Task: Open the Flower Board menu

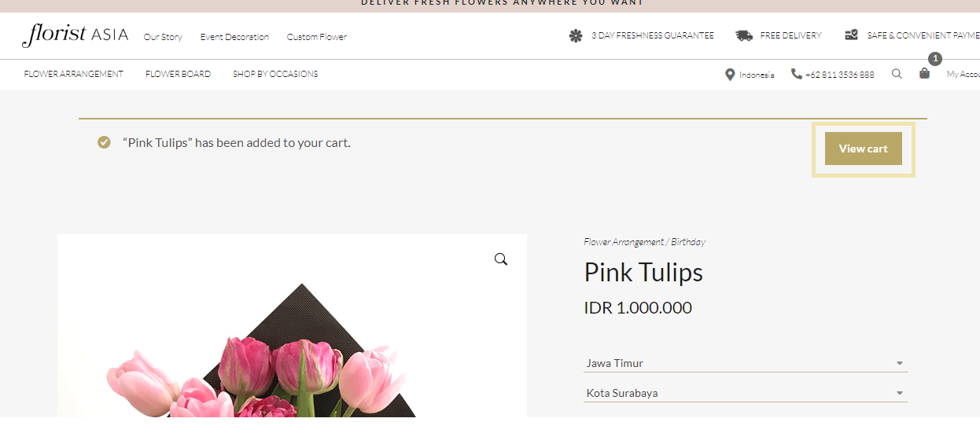Action: coord(178,74)
